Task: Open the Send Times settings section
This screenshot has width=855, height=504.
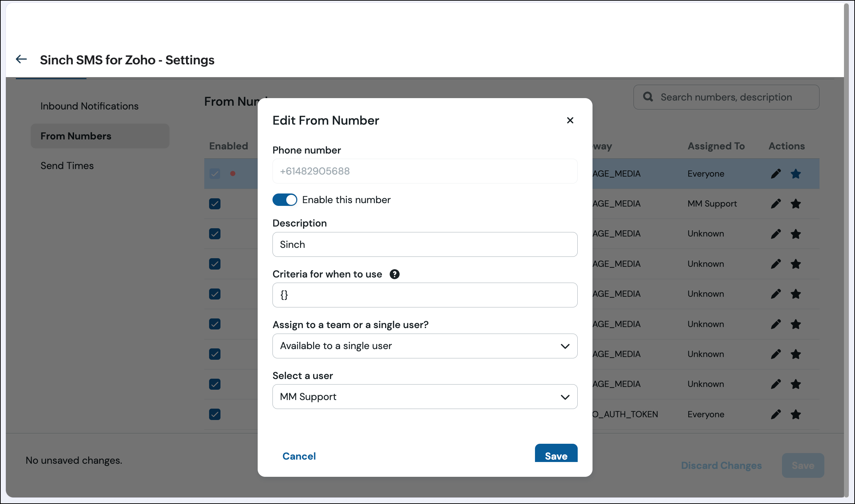Action: 67,166
